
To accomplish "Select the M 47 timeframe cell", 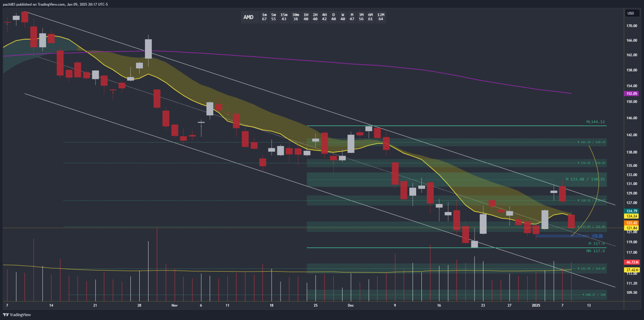I will [x=352, y=17].
